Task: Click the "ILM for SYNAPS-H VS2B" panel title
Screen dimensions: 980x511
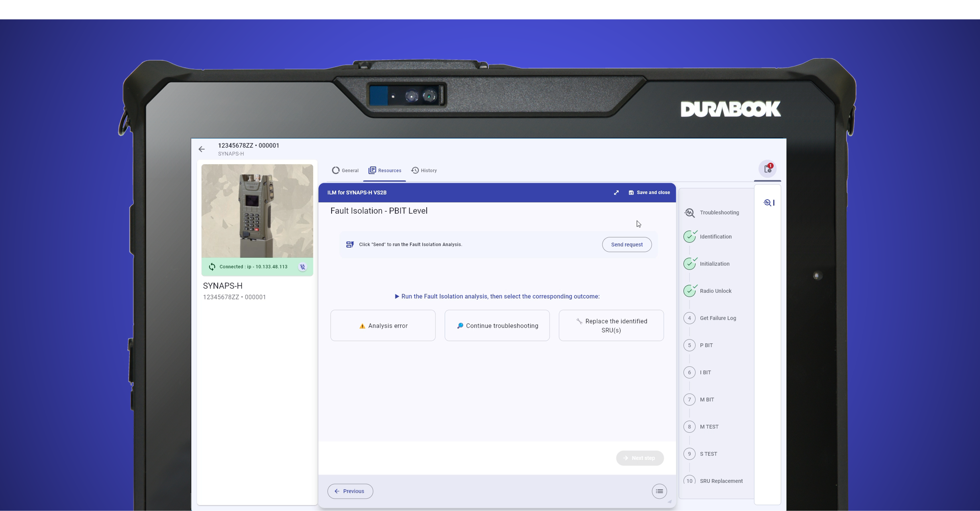Action: [x=357, y=193]
